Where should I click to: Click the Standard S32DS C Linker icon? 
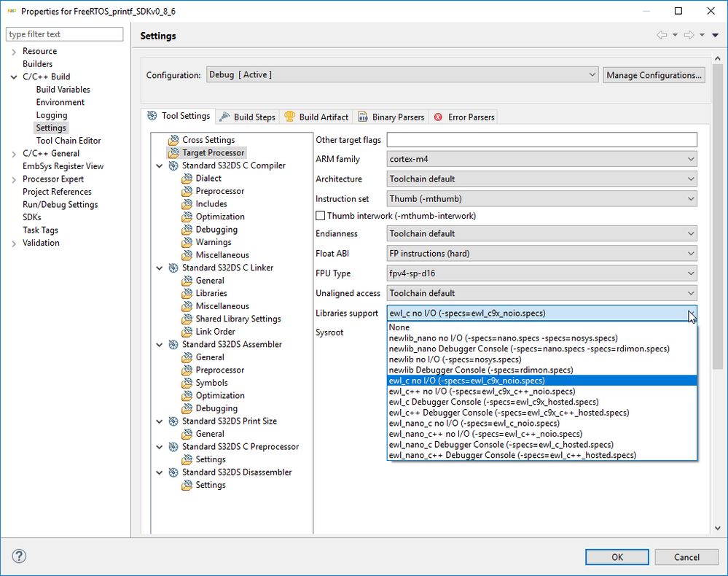173,268
